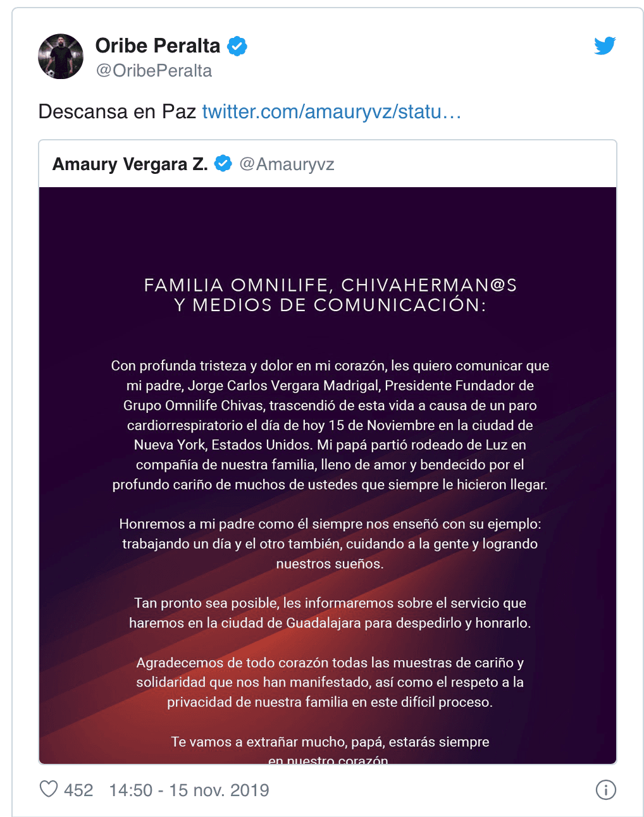This screenshot has height=817, width=644.
Task: Click the blue checkmark next to Amaury's name
Action: (x=223, y=164)
